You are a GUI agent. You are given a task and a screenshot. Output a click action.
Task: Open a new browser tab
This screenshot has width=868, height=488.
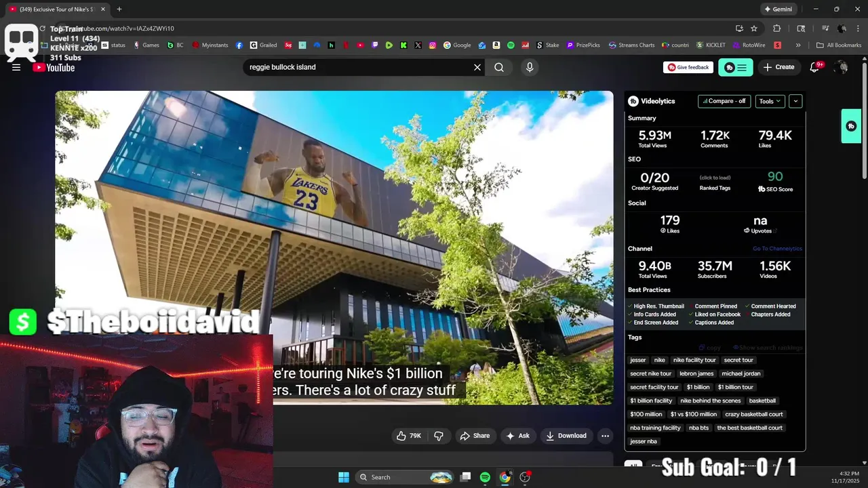(119, 9)
